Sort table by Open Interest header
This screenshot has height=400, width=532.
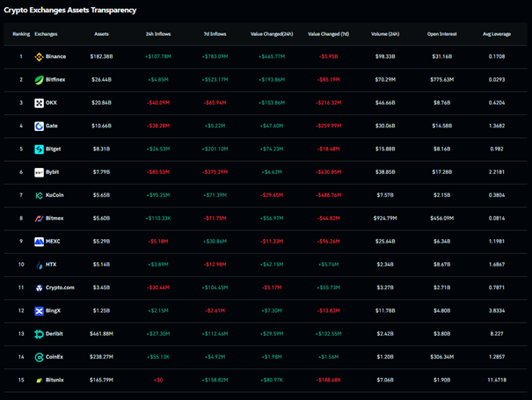442,34
